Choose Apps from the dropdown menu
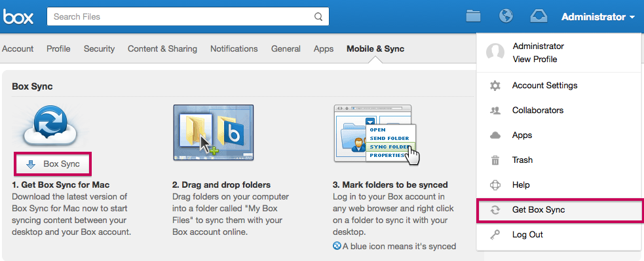 click(559, 135)
